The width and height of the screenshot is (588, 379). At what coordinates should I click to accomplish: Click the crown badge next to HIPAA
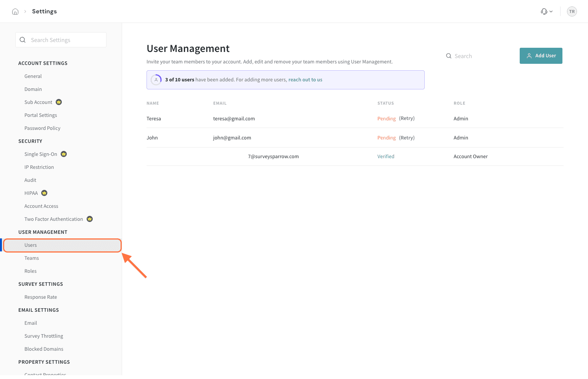click(x=44, y=193)
